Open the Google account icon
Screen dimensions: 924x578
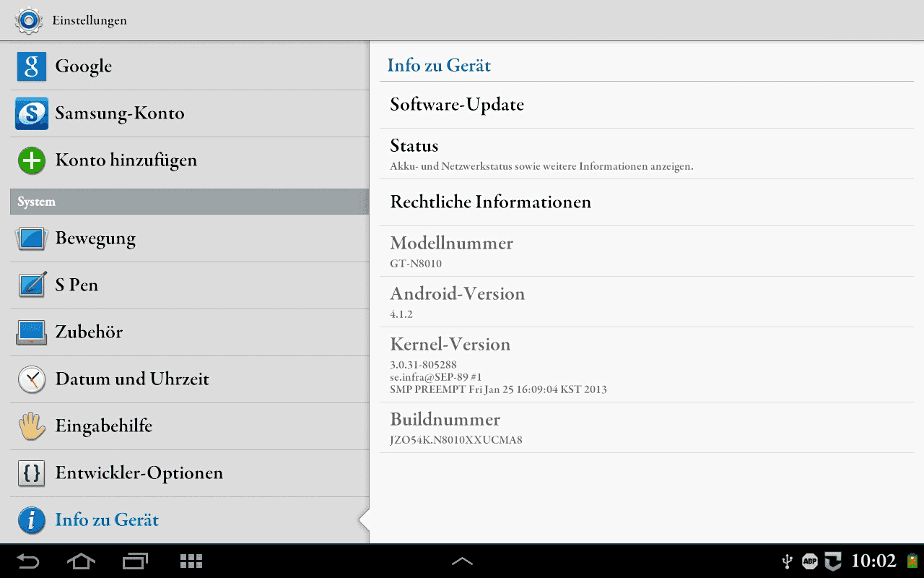point(31,66)
